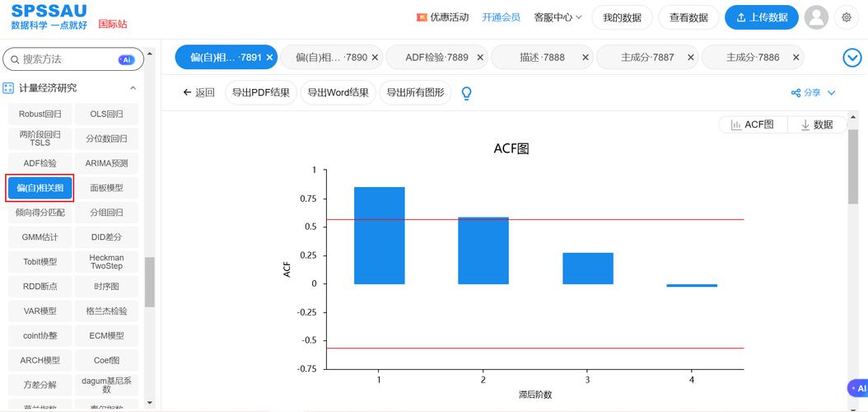
Task: Switch to the 偏(自)相…7890 tab
Action: (x=331, y=57)
